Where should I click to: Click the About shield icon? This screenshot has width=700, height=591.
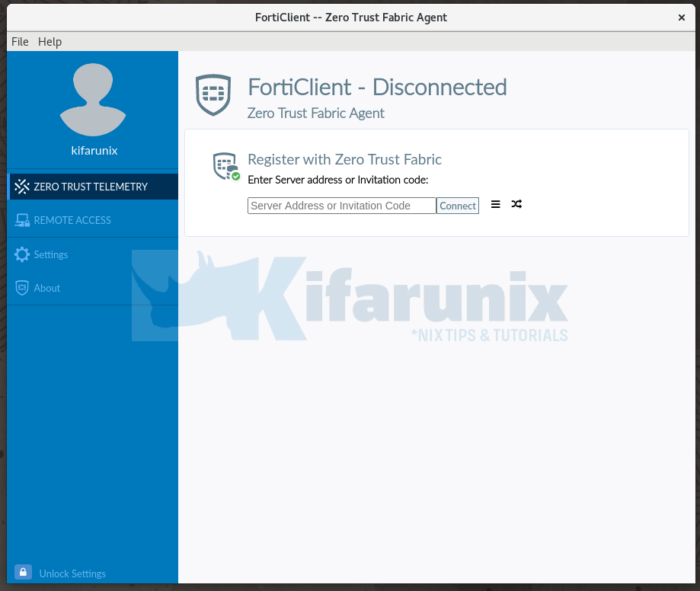[x=22, y=288]
